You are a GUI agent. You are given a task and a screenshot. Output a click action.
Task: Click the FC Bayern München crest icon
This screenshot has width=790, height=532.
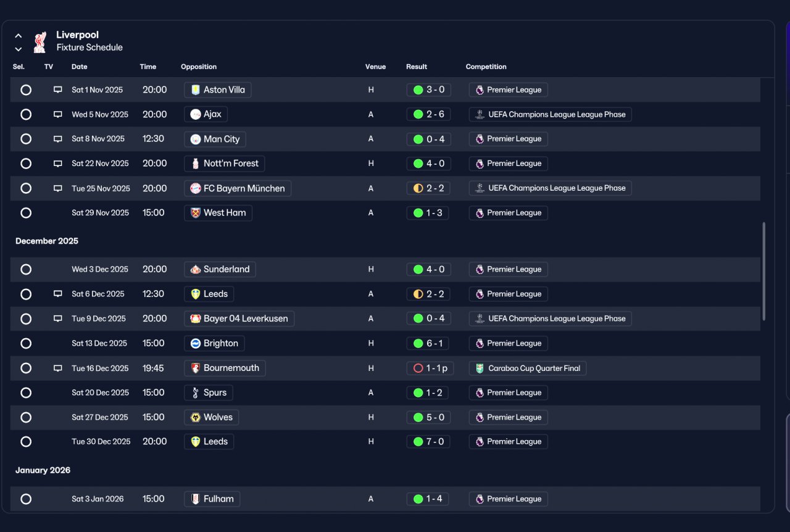[x=196, y=188]
